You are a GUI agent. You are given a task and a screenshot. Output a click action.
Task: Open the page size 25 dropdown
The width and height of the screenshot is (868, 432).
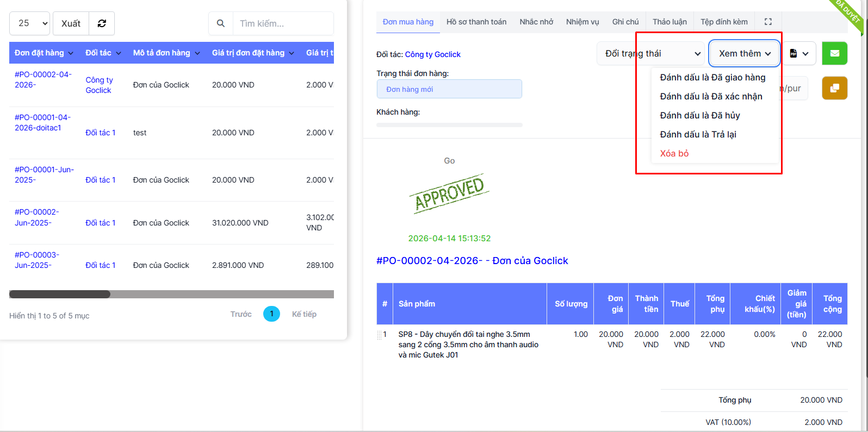pyautogui.click(x=29, y=23)
